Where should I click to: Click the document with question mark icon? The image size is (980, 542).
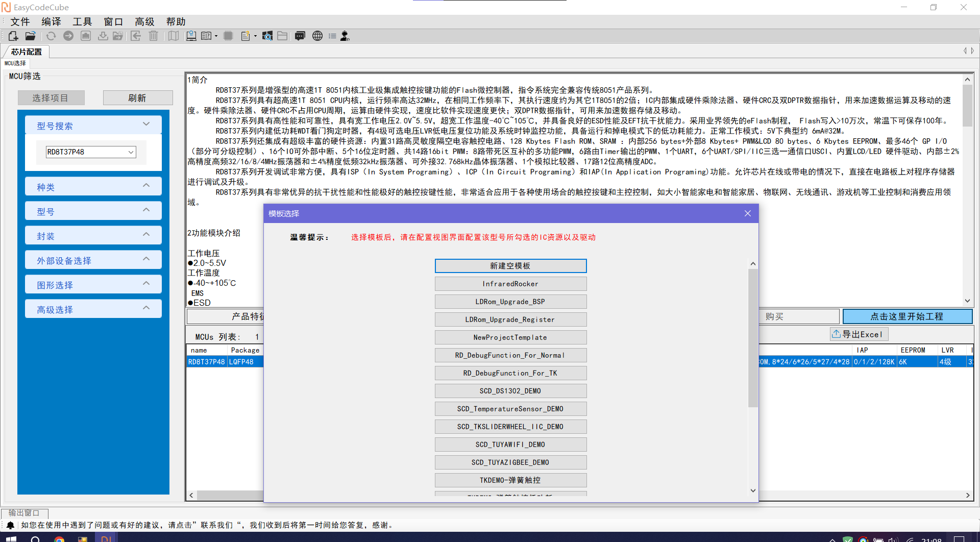pyautogui.click(x=246, y=36)
